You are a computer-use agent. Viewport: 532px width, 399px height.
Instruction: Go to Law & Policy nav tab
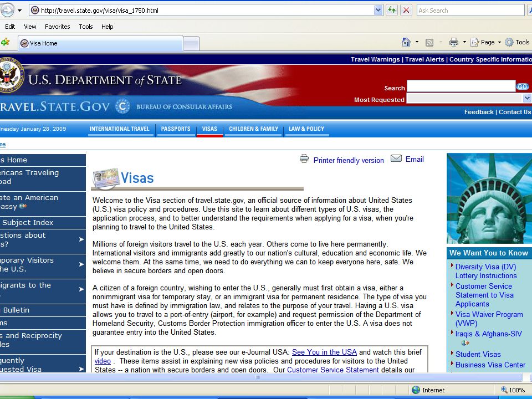tap(306, 129)
